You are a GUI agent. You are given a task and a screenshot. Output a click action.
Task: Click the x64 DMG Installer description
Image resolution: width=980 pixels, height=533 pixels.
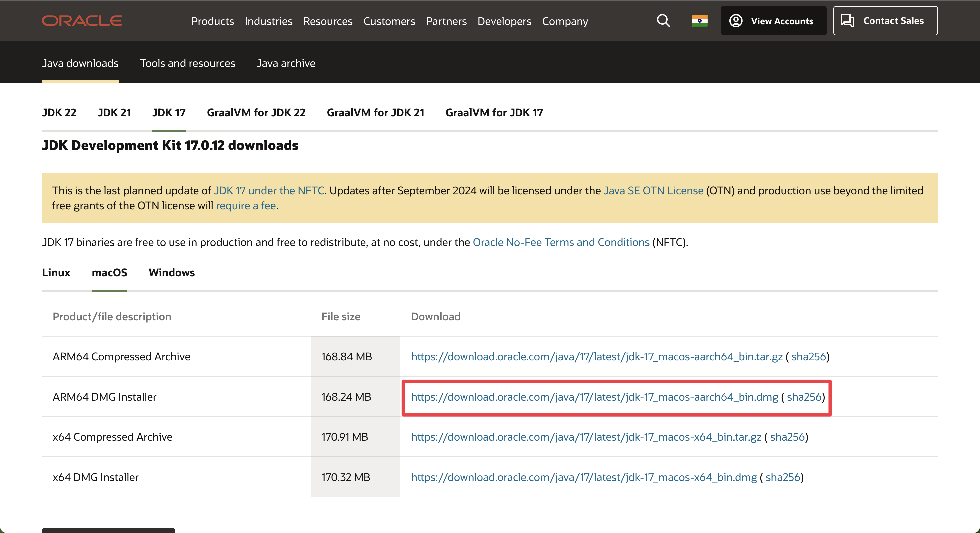pyautogui.click(x=95, y=477)
